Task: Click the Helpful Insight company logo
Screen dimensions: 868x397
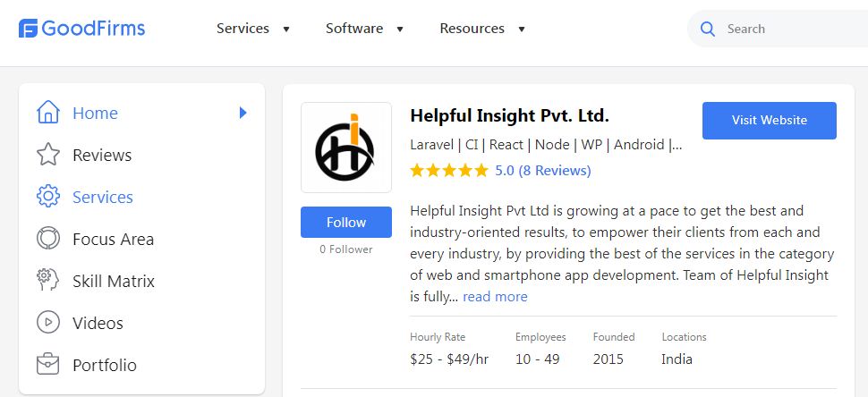Action: pyautogui.click(x=346, y=148)
